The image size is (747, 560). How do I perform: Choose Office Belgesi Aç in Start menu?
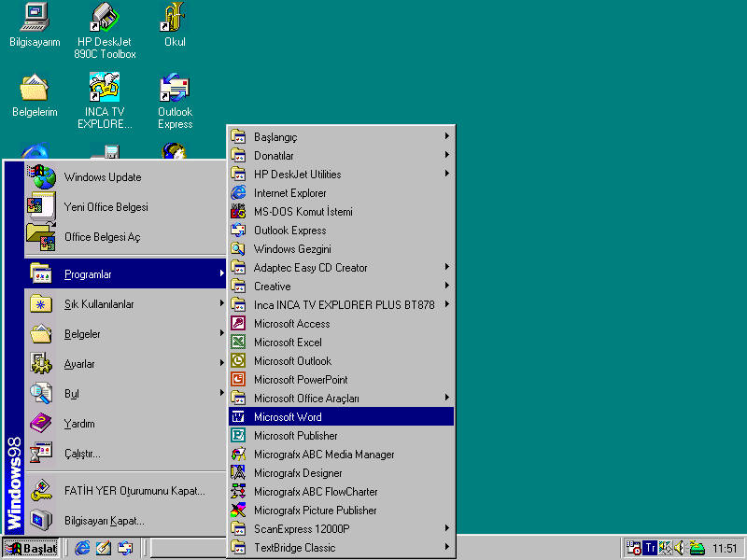[x=125, y=237]
